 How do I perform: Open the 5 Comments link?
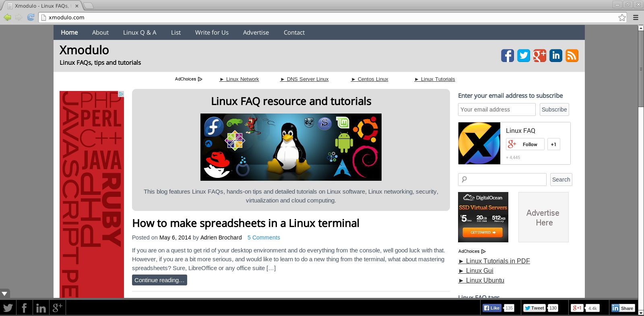tap(264, 238)
